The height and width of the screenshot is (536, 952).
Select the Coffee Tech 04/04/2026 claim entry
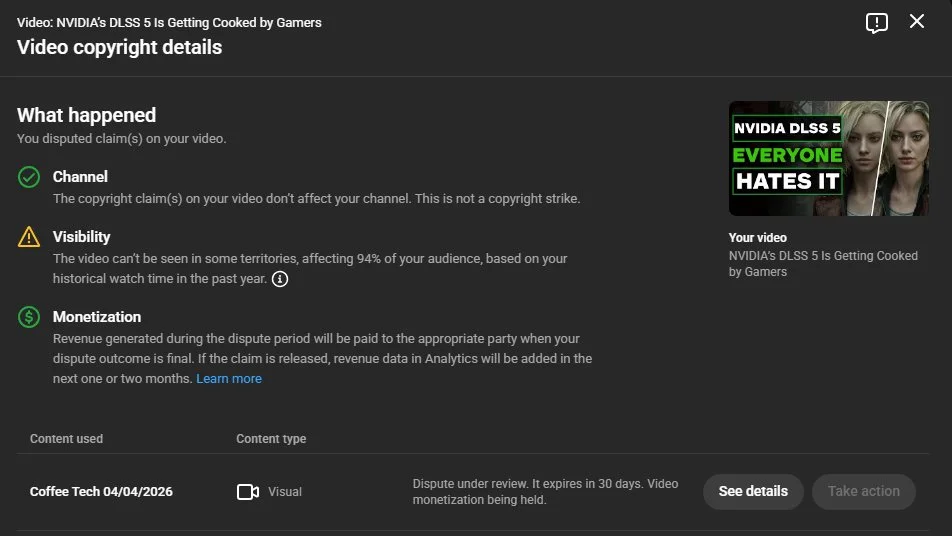click(x=101, y=492)
